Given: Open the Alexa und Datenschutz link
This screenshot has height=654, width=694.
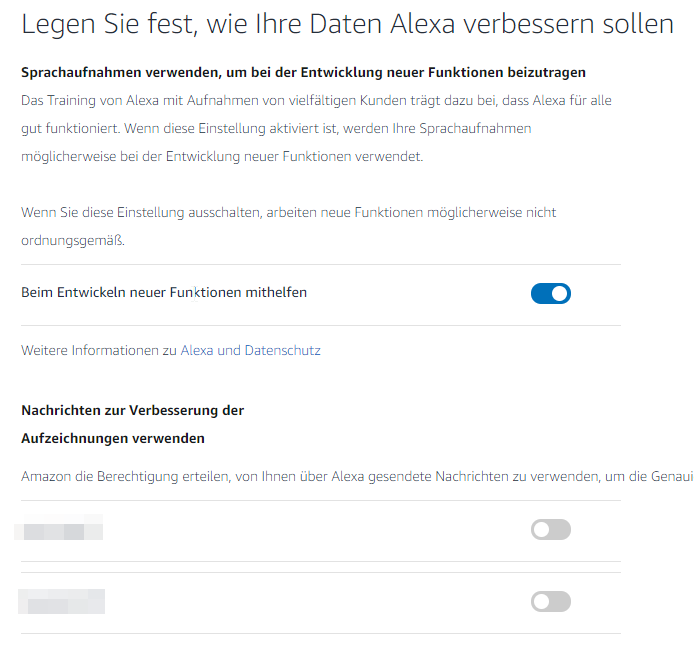Looking at the screenshot, I should 251,350.
